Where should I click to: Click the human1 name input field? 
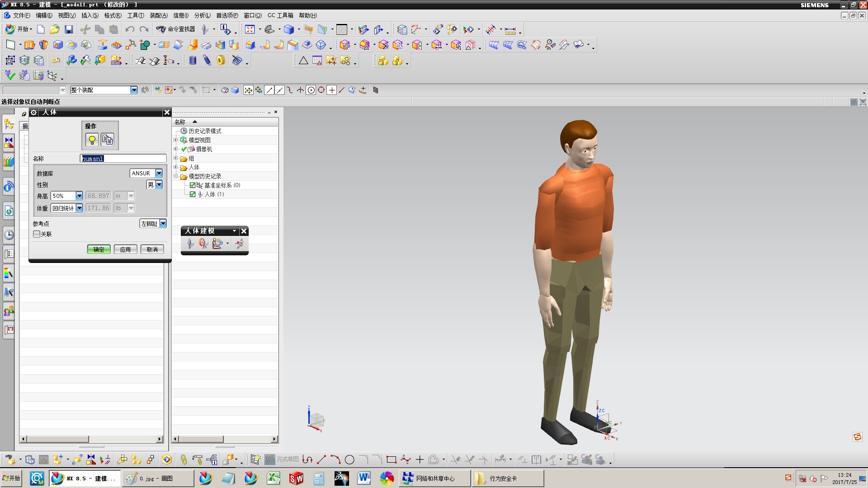[123, 159]
